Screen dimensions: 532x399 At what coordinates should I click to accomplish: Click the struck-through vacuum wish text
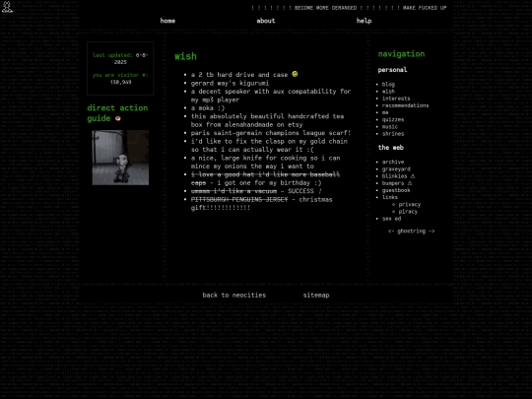click(x=233, y=191)
